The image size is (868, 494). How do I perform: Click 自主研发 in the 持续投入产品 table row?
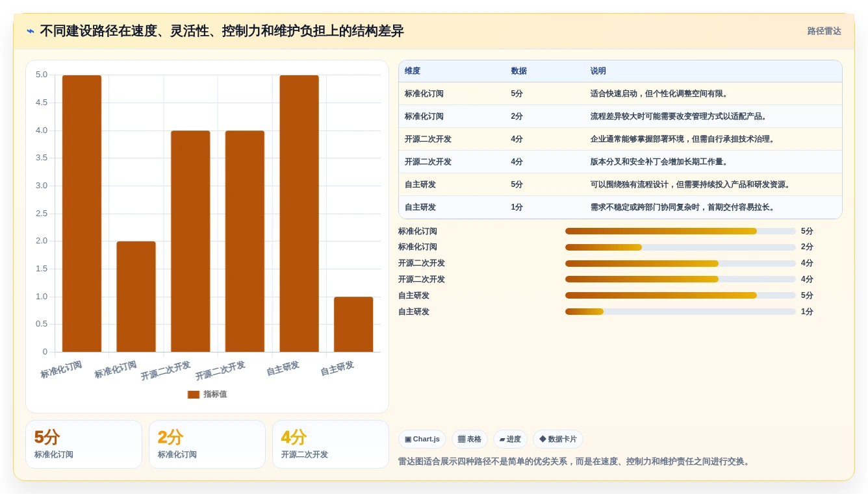(420, 185)
